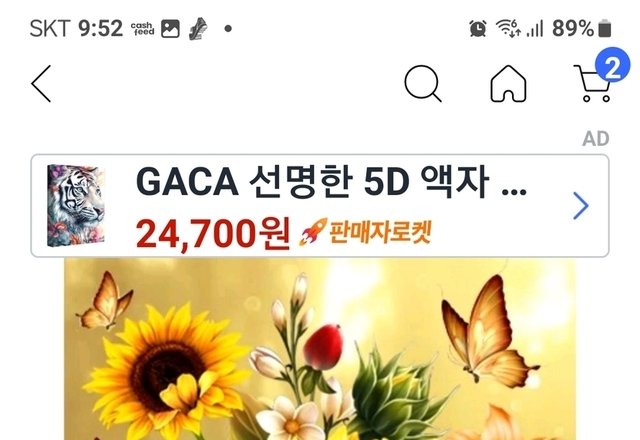Tap the shoe notification icon
The width and height of the screenshot is (640, 440).
point(198,28)
